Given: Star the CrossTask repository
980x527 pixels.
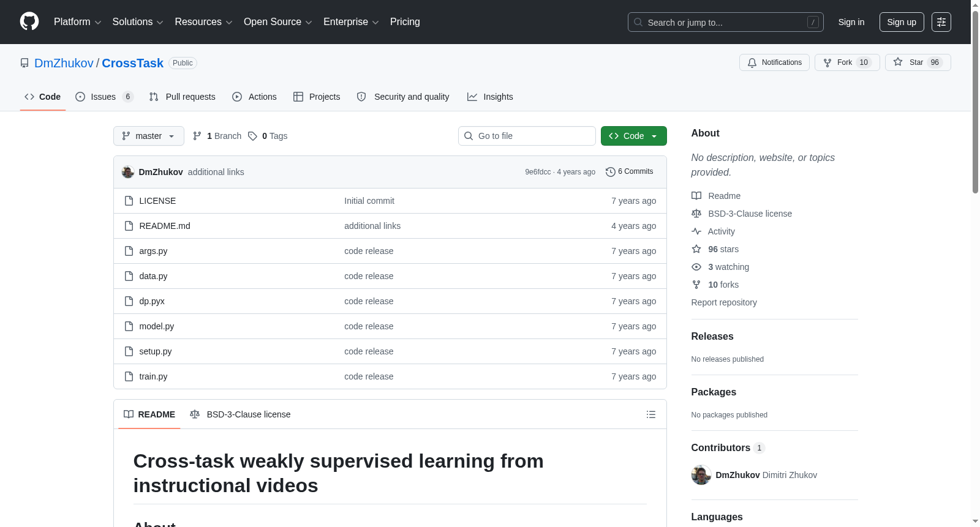Looking at the screenshot, I should tap(918, 62).
